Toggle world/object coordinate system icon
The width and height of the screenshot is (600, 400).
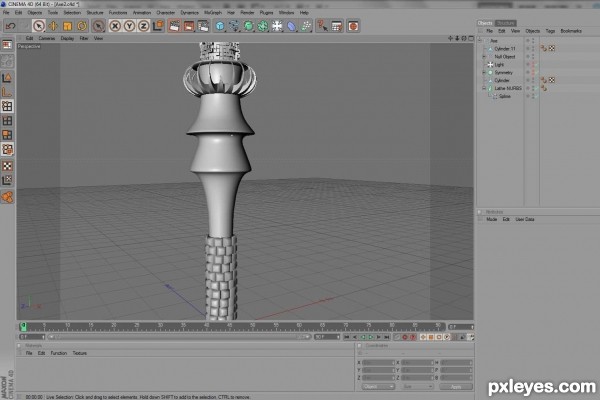tap(158, 26)
